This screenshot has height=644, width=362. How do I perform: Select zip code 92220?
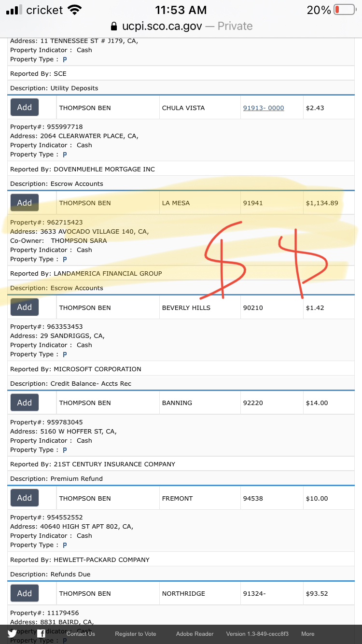(x=253, y=403)
